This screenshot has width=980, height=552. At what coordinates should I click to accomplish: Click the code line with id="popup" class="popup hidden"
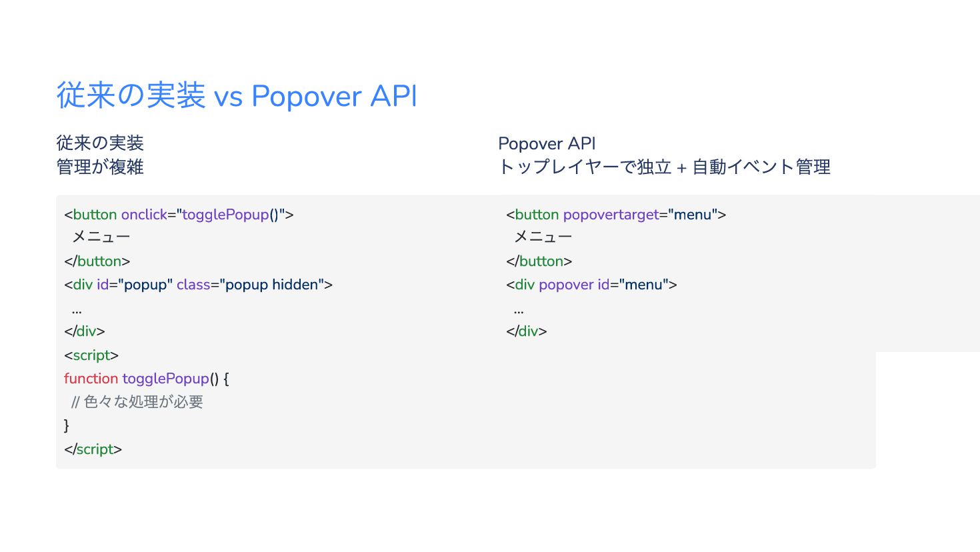[198, 285]
